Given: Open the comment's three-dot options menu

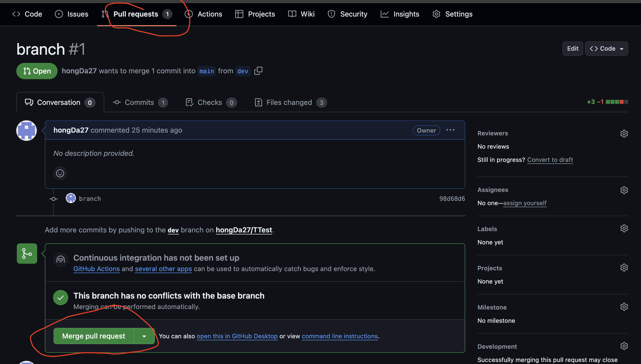Looking at the screenshot, I should pyautogui.click(x=450, y=130).
